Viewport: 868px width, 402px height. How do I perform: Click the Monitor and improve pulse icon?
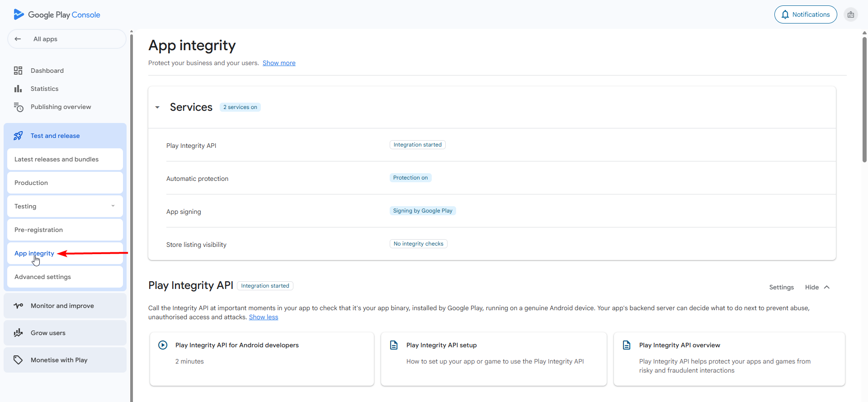click(x=18, y=306)
